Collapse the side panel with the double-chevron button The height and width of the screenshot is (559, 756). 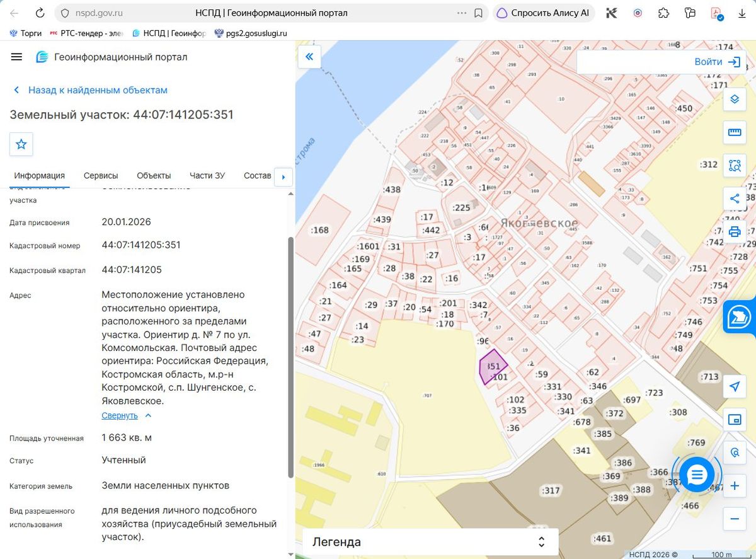click(x=309, y=57)
